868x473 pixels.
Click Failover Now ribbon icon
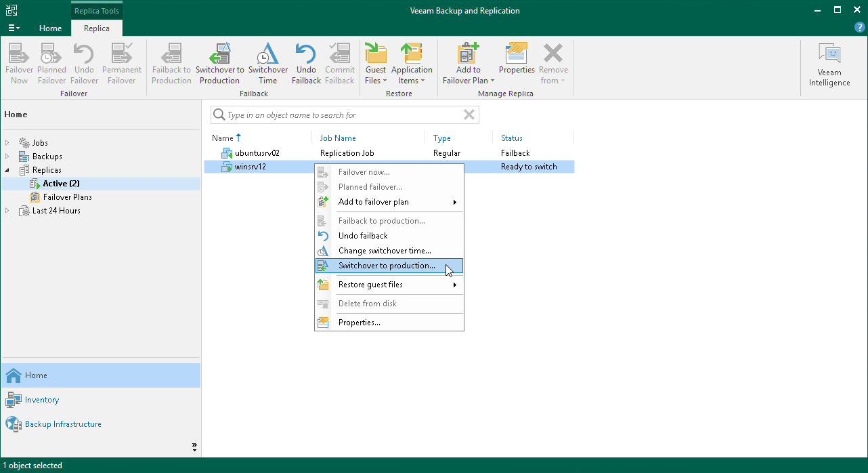tap(19, 64)
